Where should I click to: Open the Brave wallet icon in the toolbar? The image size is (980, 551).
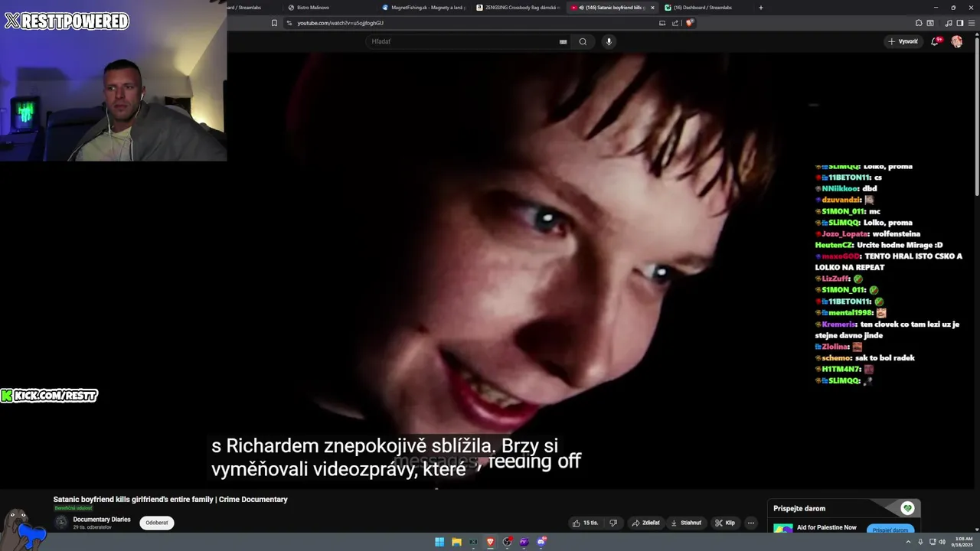click(x=930, y=23)
